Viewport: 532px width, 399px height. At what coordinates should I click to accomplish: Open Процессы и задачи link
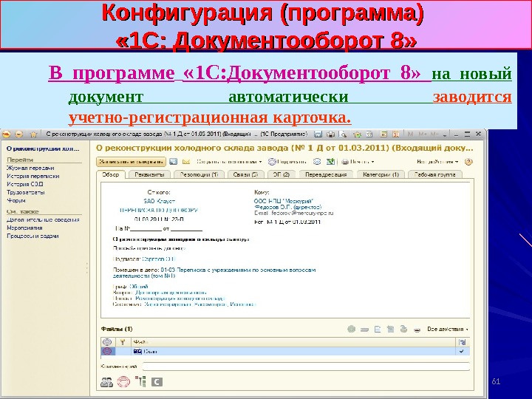[x=33, y=236]
